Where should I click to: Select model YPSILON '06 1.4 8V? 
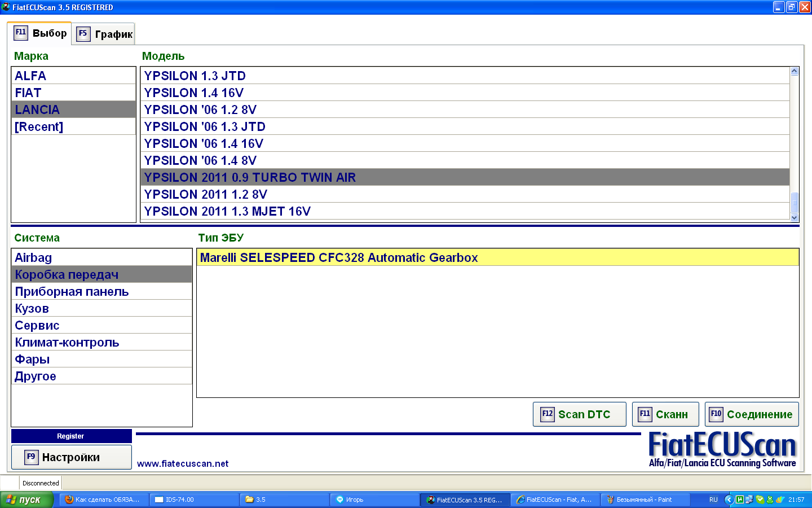coord(465,160)
